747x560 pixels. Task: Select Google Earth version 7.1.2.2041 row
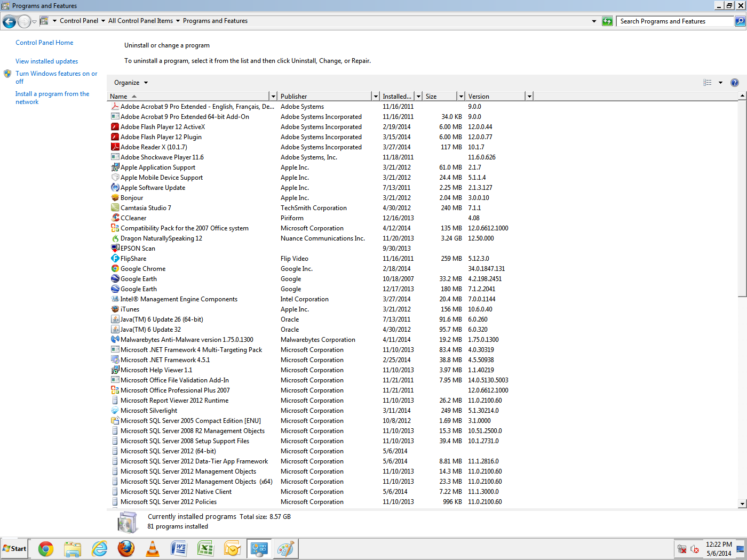point(320,289)
